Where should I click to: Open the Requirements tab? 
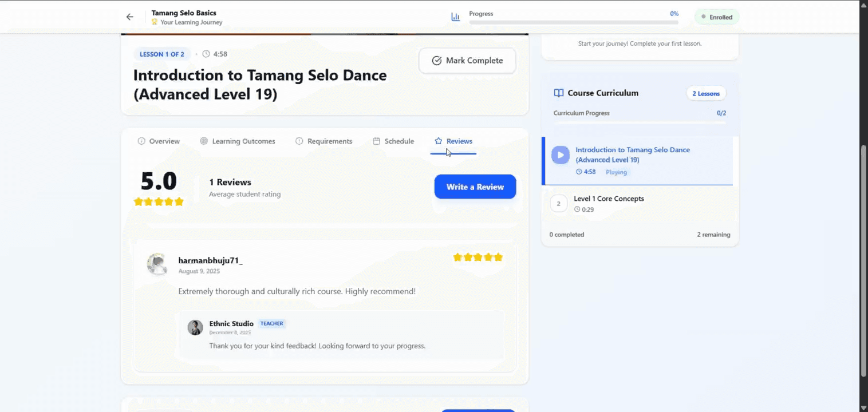pos(323,141)
